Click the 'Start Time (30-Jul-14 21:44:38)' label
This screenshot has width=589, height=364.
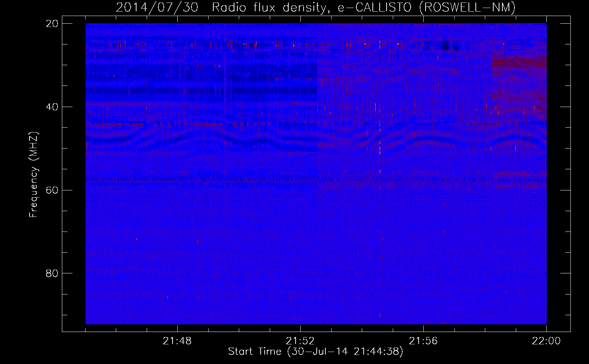point(316,352)
